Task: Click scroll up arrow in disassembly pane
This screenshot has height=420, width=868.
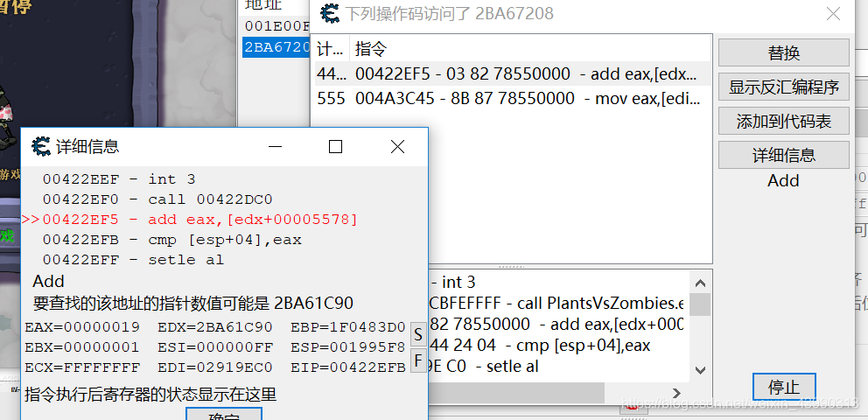Action: coord(700,283)
